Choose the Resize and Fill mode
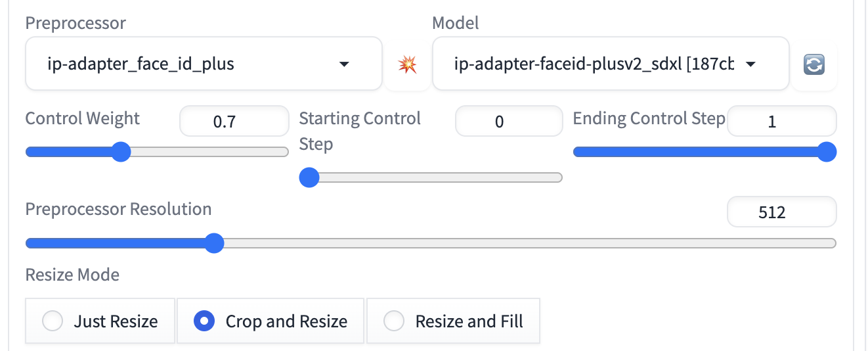The height and width of the screenshot is (351, 868). tap(453, 321)
